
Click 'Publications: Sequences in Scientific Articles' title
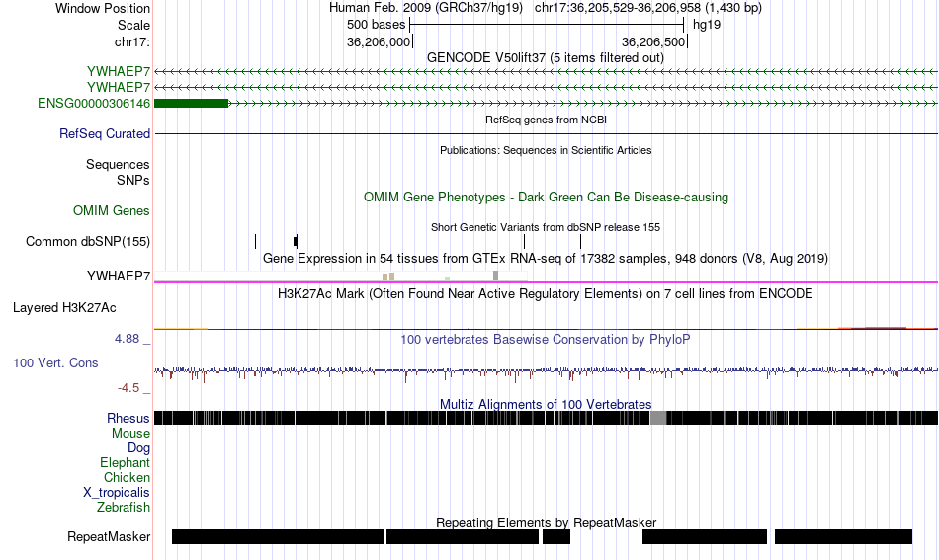tap(546, 150)
